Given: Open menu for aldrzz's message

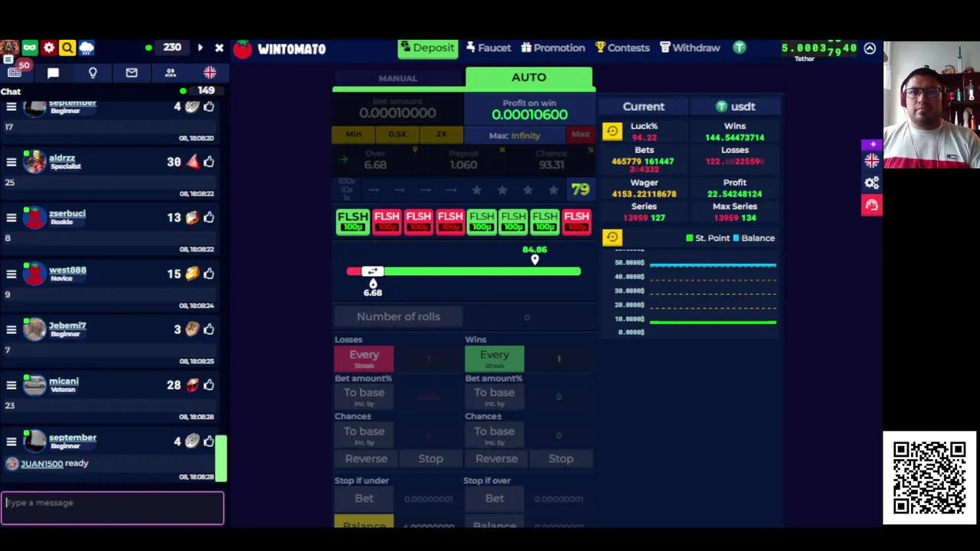Looking at the screenshot, I should point(11,162).
